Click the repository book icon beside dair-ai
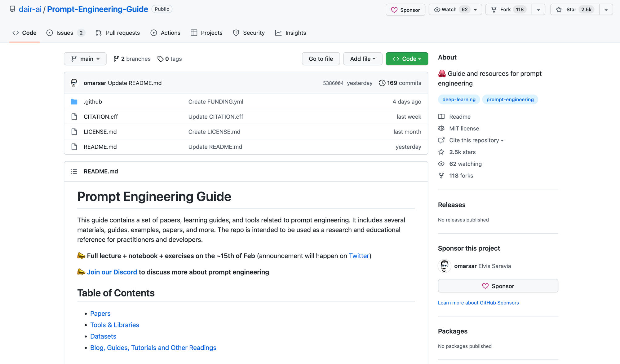This screenshot has width=620, height=364. point(12,9)
